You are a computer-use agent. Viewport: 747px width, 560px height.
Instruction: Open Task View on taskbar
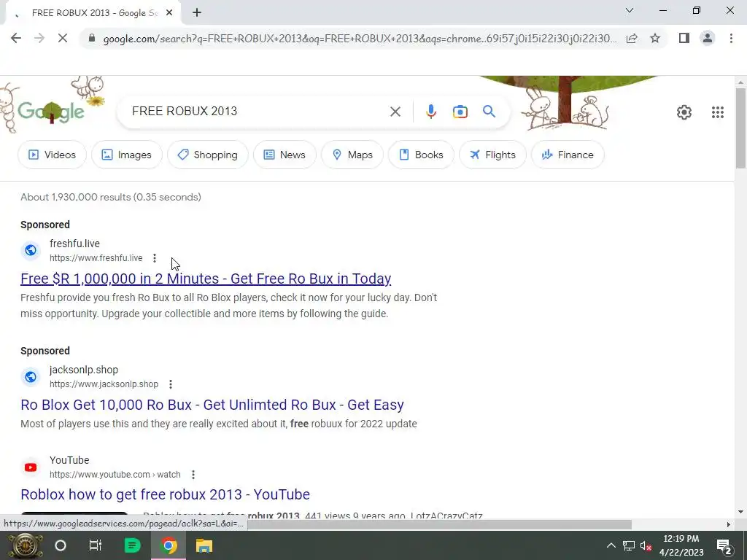click(96, 545)
